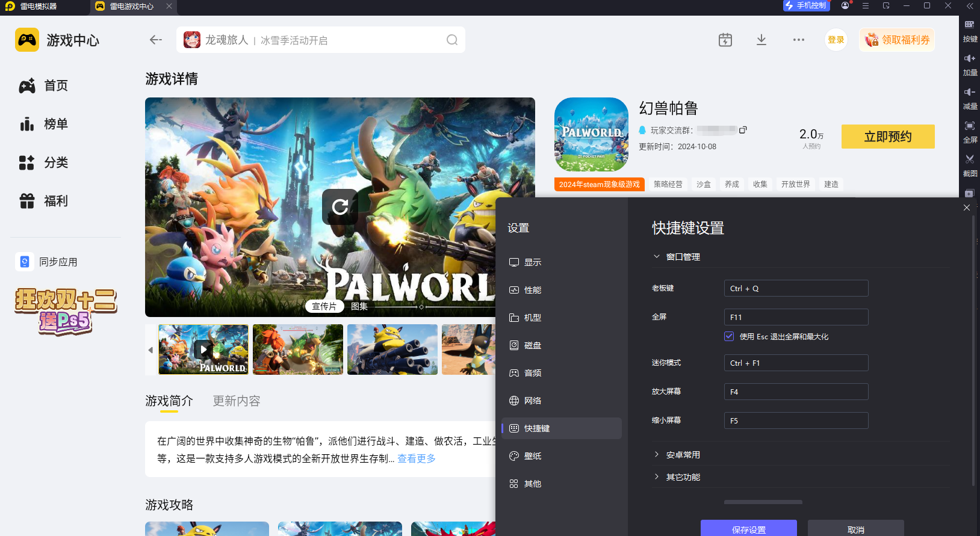
Task: Close the settings dialog
Action: (x=967, y=208)
